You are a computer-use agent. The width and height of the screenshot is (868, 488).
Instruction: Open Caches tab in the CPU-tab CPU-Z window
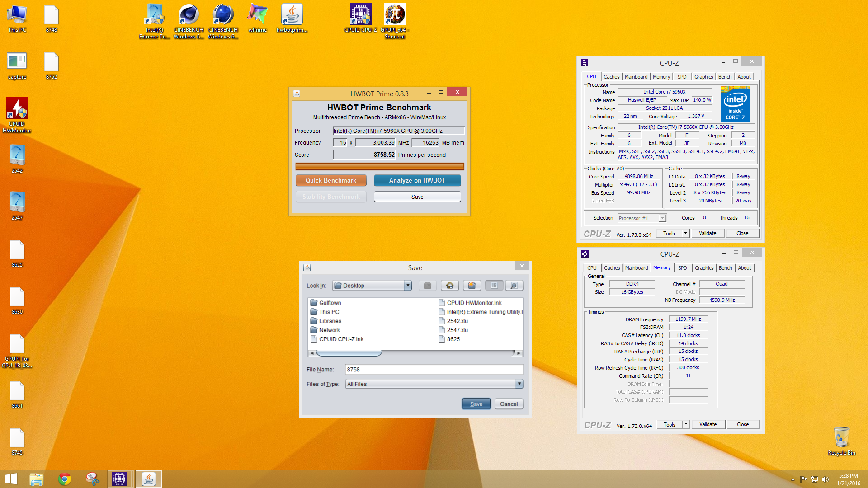point(612,77)
